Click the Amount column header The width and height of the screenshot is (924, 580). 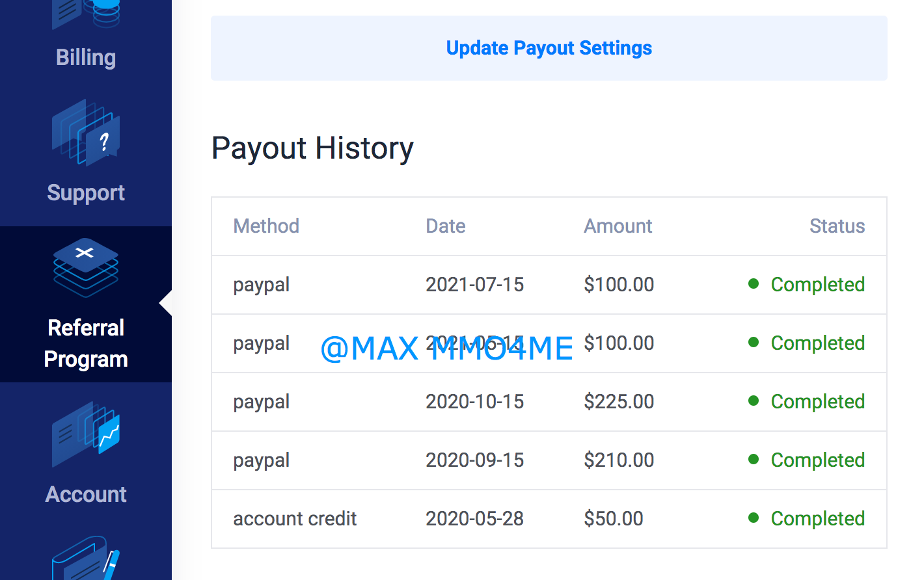pyautogui.click(x=618, y=226)
